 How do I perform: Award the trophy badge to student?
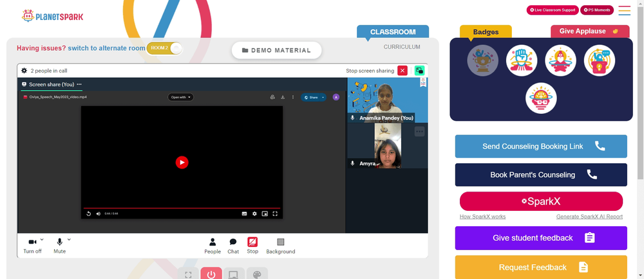tap(482, 60)
